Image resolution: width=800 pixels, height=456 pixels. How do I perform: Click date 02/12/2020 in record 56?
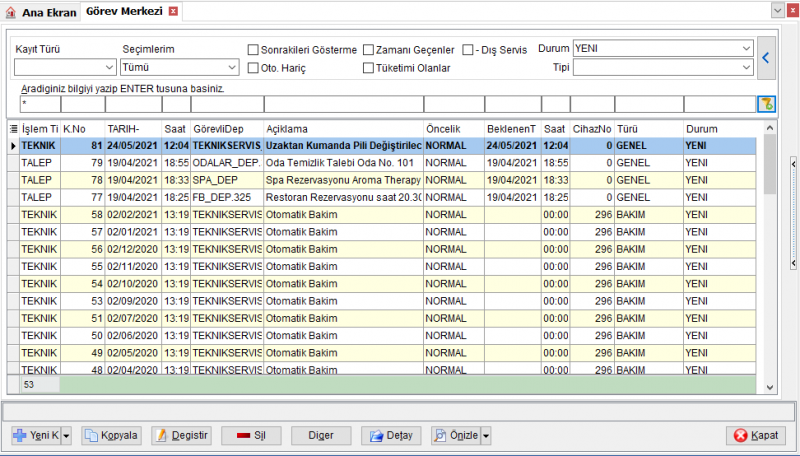133,249
